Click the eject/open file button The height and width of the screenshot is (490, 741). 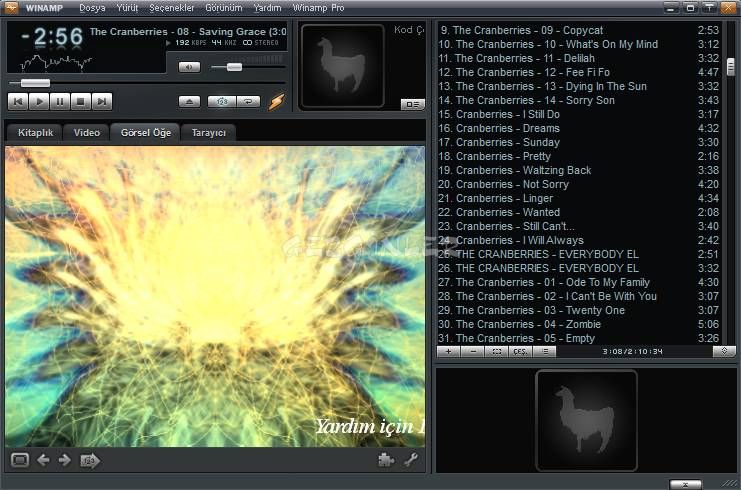(x=190, y=102)
